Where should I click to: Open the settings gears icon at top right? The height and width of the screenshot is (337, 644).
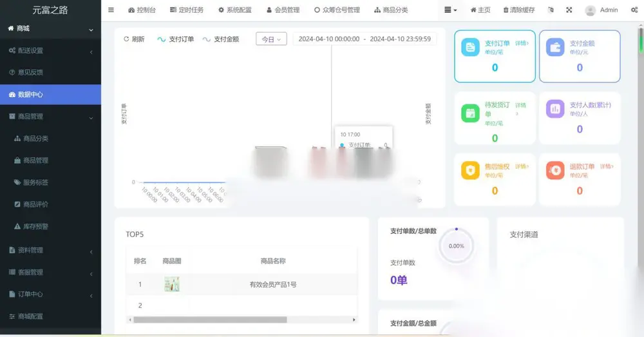[634, 10]
